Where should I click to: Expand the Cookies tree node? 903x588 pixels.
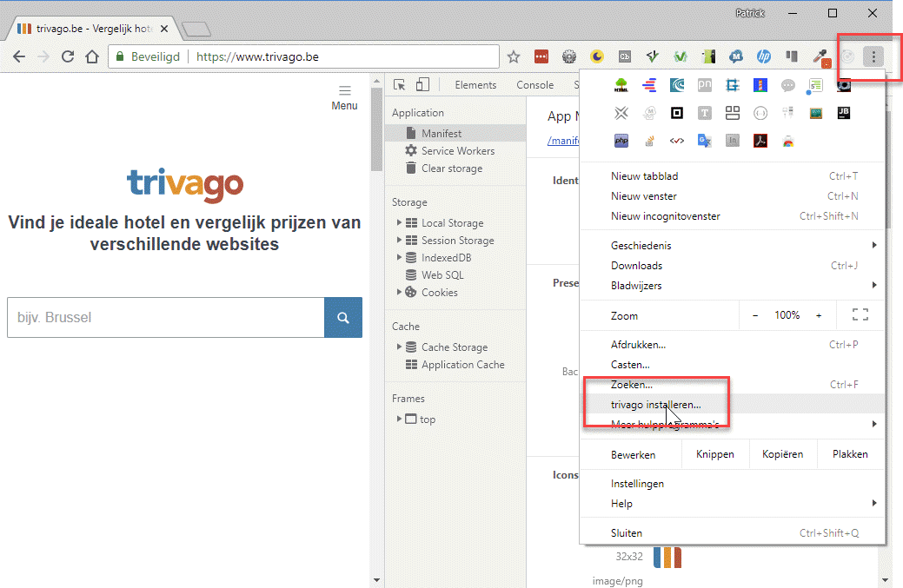pos(400,293)
